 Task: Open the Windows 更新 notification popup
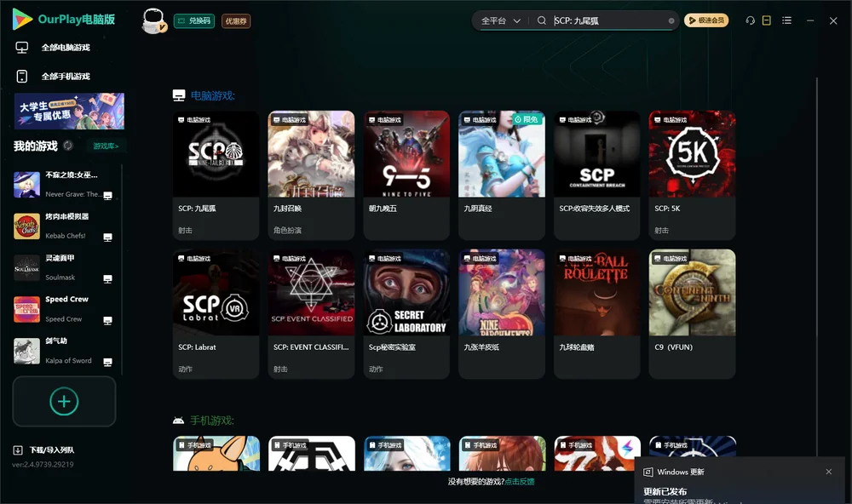pyautogui.click(x=739, y=481)
